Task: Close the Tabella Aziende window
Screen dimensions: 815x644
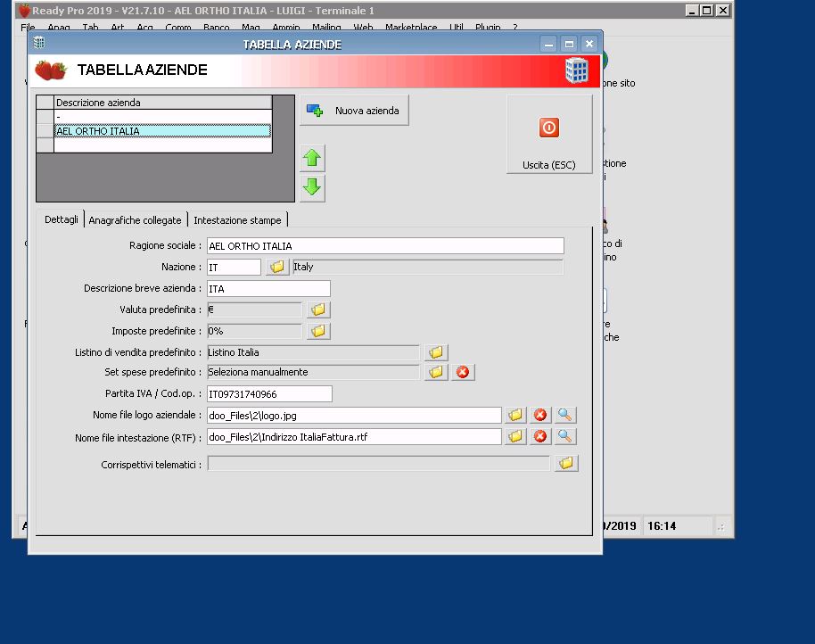Action: pyautogui.click(x=589, y=45)
